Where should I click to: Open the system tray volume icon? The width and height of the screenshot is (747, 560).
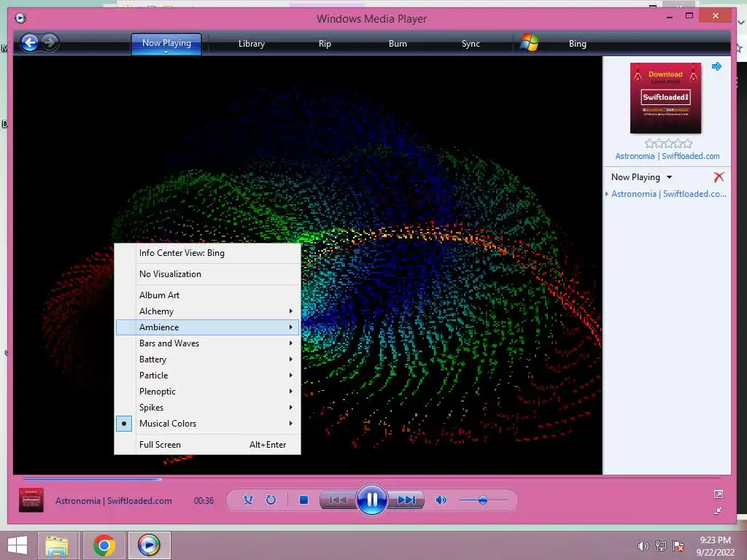pos(643,546)
